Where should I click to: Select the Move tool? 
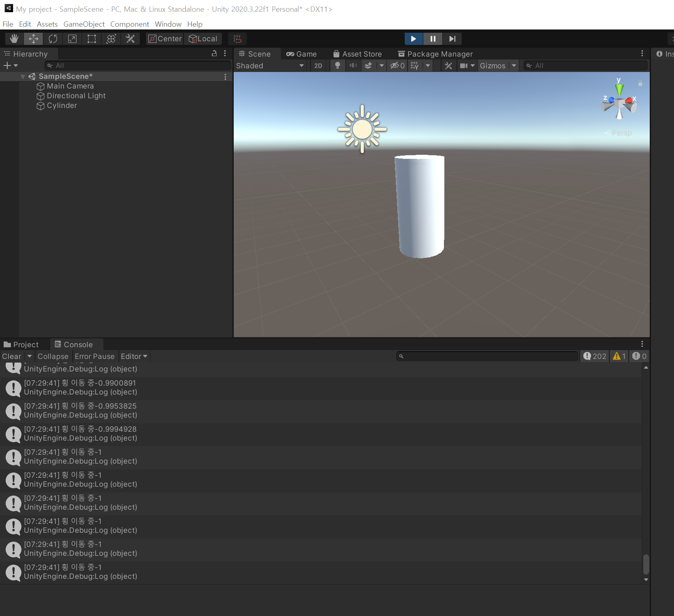coord(34,39)
